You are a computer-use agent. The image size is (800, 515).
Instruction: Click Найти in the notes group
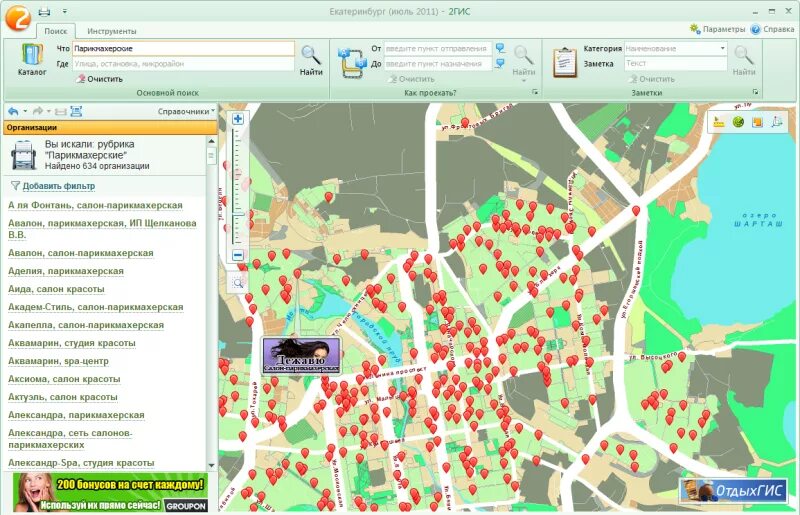(744, 60)
